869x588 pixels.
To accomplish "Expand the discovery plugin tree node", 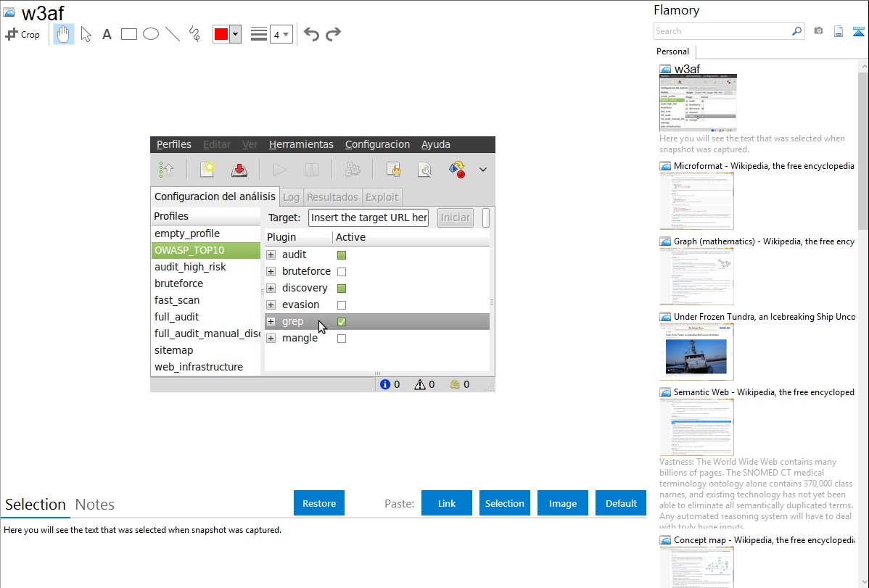I will coord(271,288).
